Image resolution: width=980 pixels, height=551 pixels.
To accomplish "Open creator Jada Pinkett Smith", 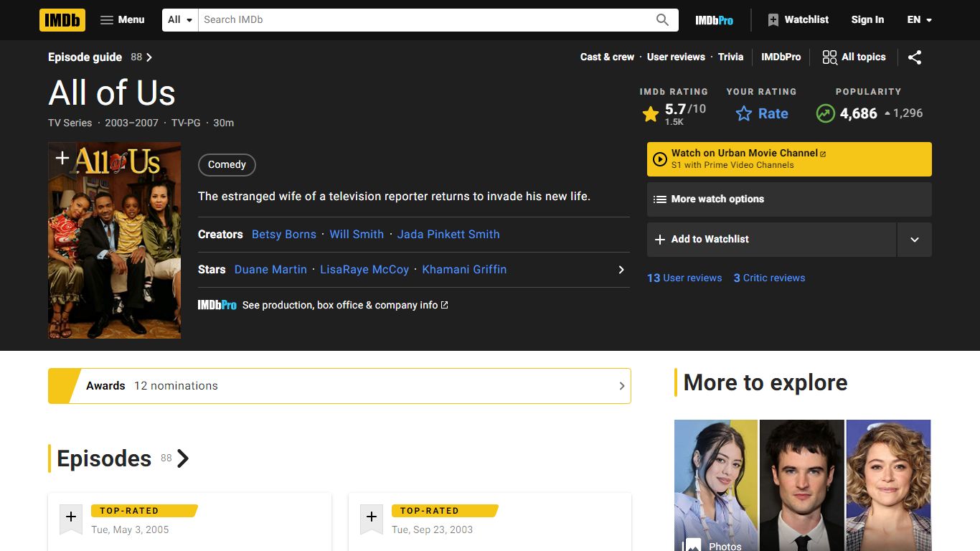I will [448, 235].
